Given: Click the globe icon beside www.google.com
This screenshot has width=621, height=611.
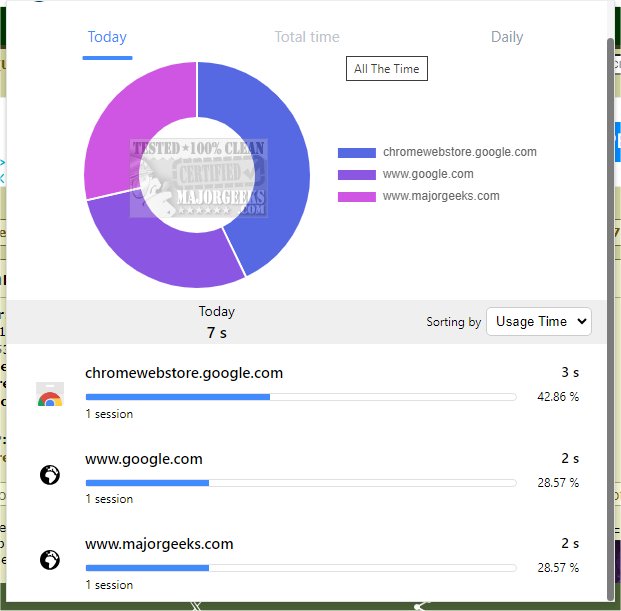Looking at the screenshot, I should tap(49, 476).
